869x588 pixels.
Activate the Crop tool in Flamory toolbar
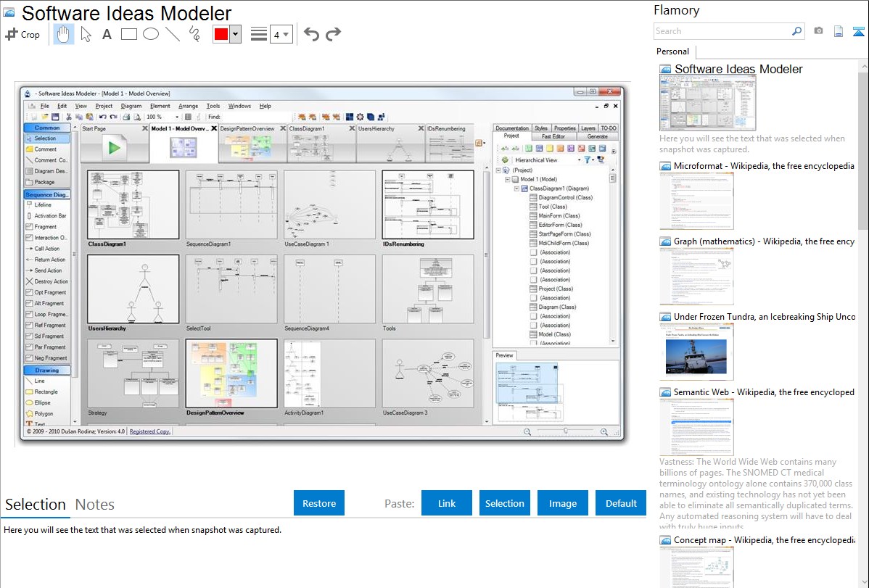pos(22,34)
